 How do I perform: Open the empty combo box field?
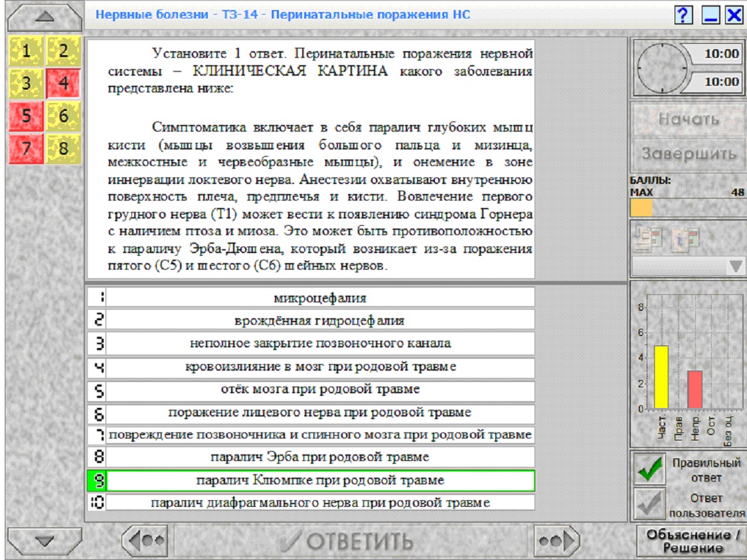tap(680, 266)
